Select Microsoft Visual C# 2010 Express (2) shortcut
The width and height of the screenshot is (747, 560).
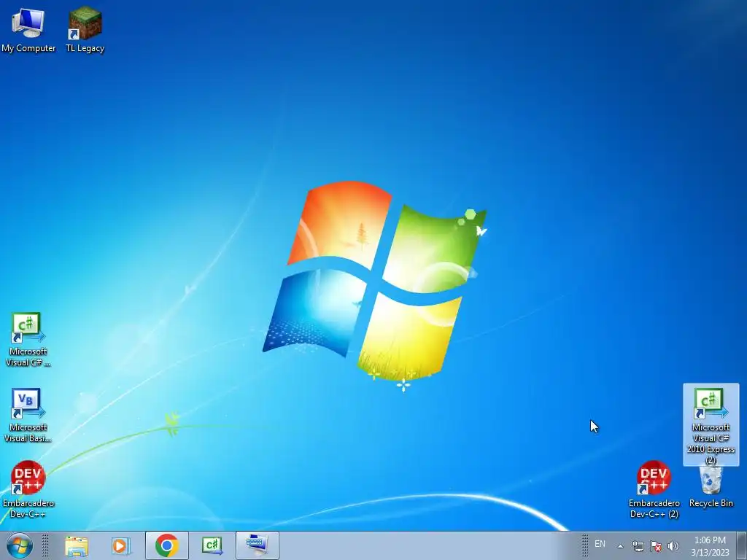pos(711,425)
